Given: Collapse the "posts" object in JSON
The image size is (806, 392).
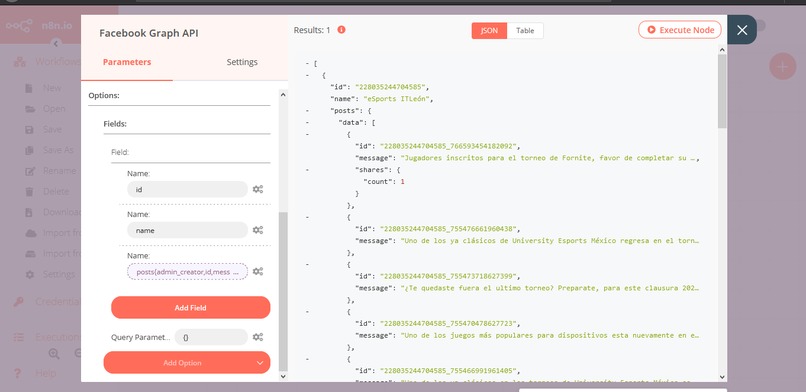Looking at the screenshot, I should point(307,110).
